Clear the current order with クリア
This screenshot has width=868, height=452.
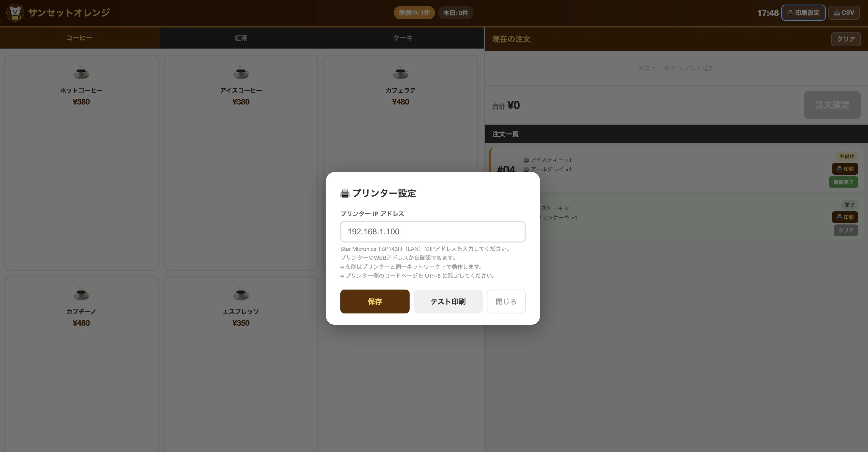tap(846, 39)
